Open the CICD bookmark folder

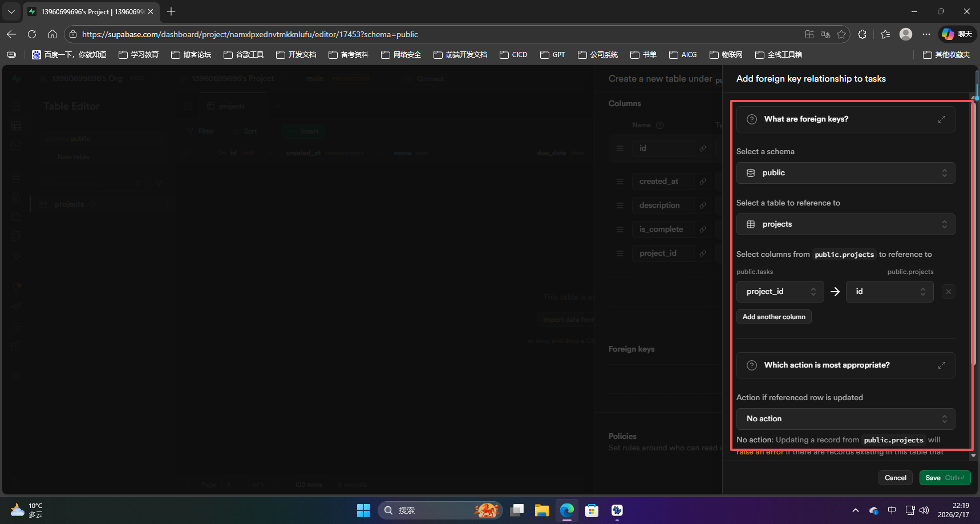pyautogui.click(x=513, y=55)
